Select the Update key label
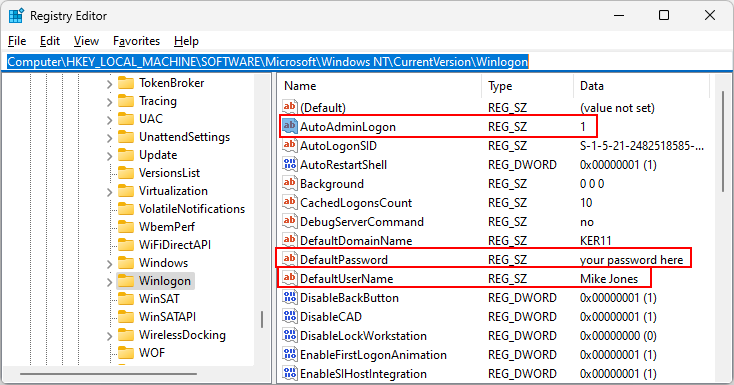The height and width of the screenshot is (385, 734). point(158,155)
